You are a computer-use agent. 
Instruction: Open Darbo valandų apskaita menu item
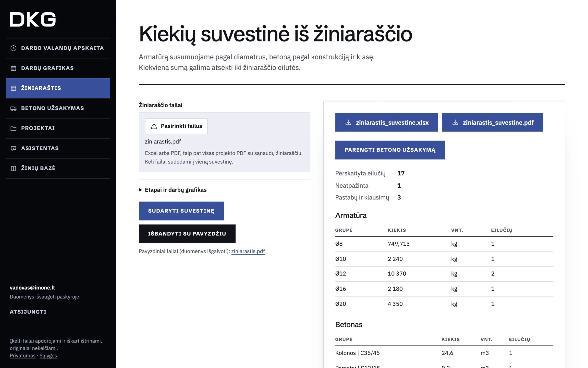(x=58, y=48)
